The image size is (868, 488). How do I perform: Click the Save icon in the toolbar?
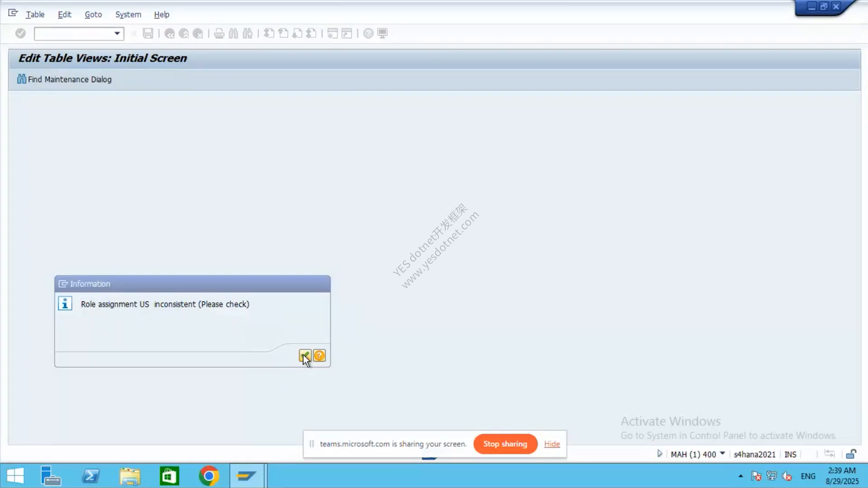click(x=148, y=33)
